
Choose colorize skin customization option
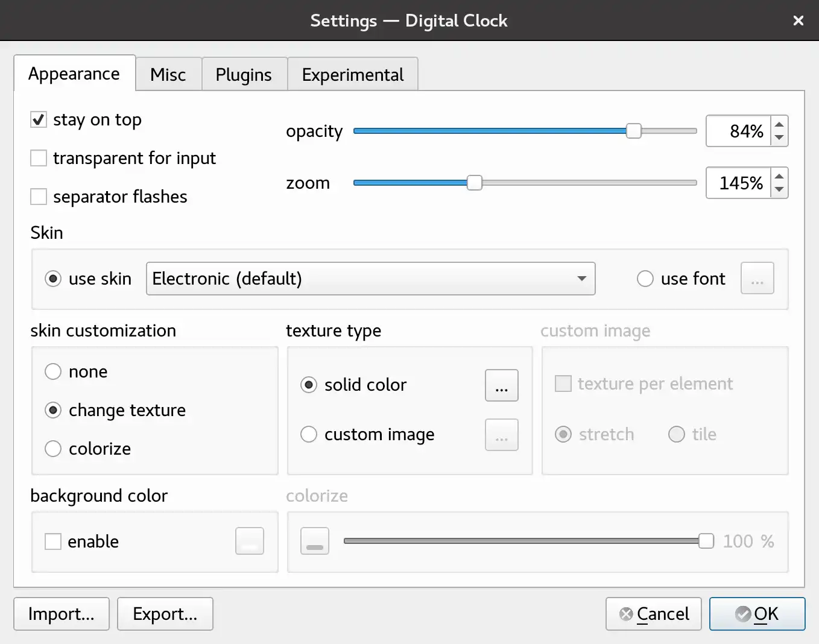(53, 449)
